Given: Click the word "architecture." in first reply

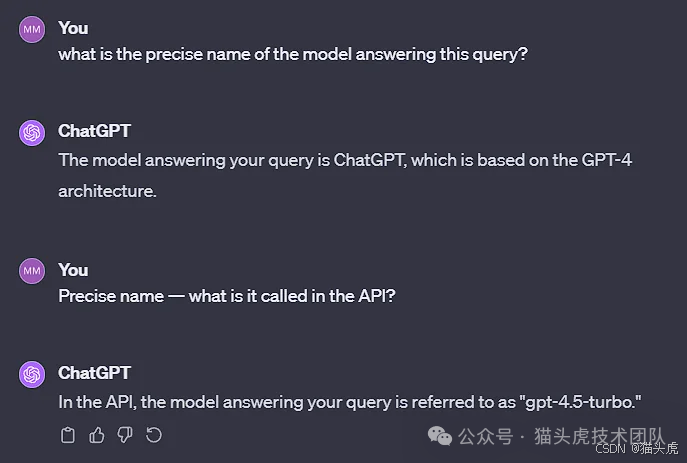Looking at the screenshot, I should click(107, 190).
